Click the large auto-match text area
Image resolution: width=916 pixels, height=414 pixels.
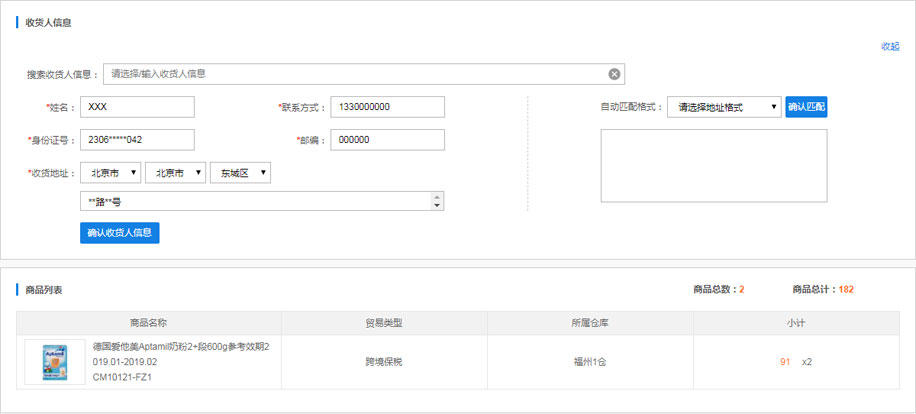[713, 166]
